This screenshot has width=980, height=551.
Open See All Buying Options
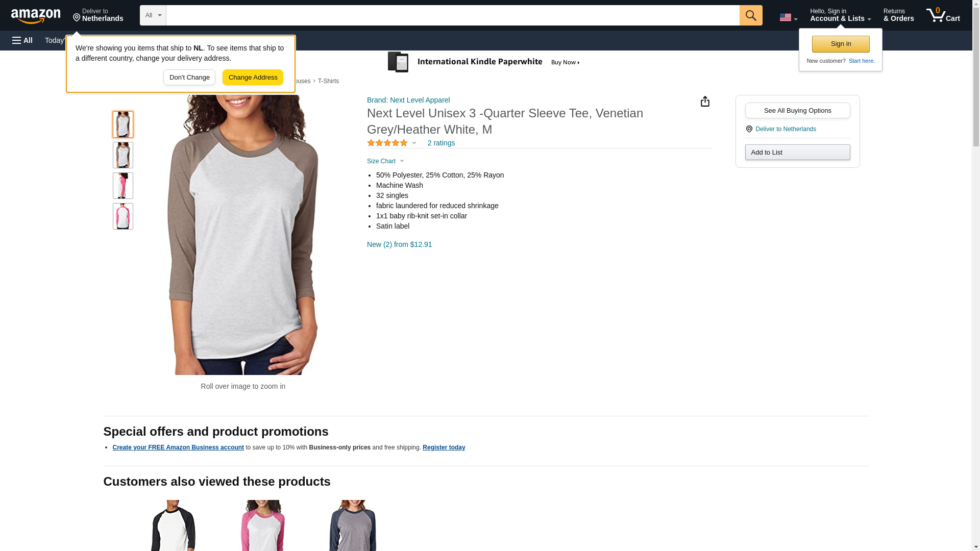point(797,111)
